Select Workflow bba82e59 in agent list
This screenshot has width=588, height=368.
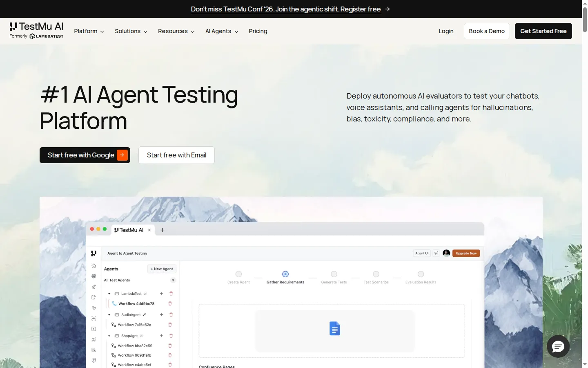pos(135,346)
